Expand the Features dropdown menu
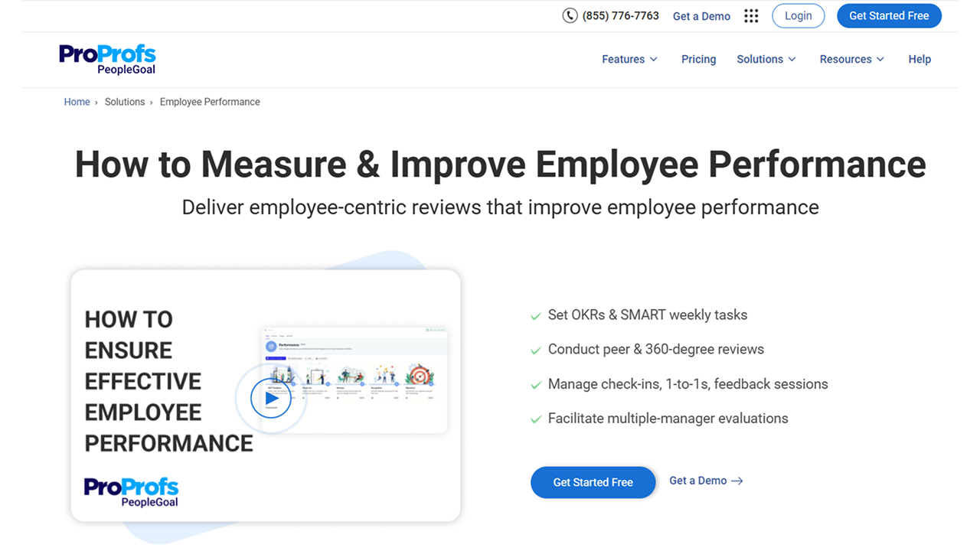This screenshot has height=551, width=980. tap(629, 59)
